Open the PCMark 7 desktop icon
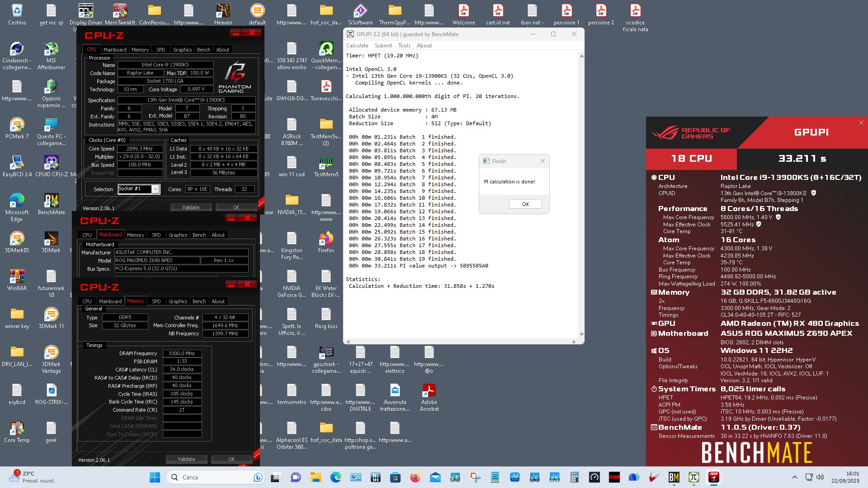Viewport: 868px width, 488px height. [x=17, y=128]
